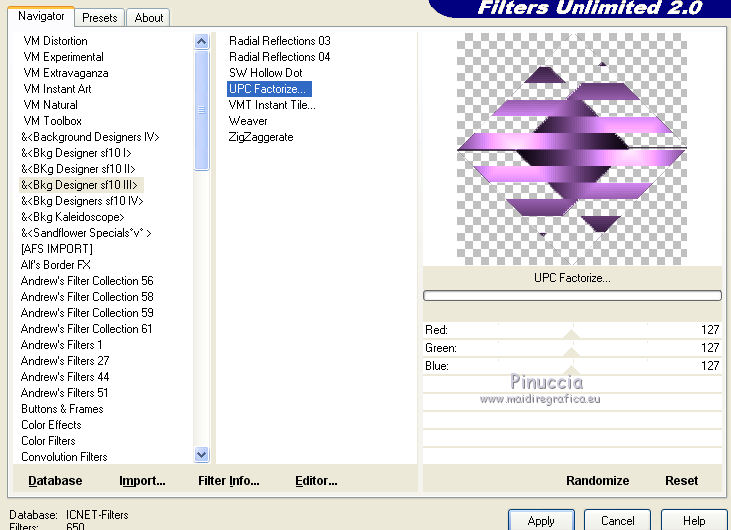Select VM Instant Art category
Viewport: 731px width, 530px height.
(x=57, y=89)
